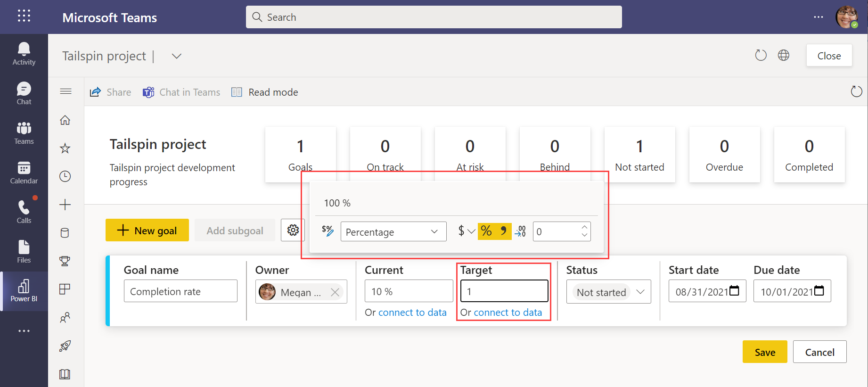Open the Files app
Screen dimensions: 868x387
[x=24, y=252]
